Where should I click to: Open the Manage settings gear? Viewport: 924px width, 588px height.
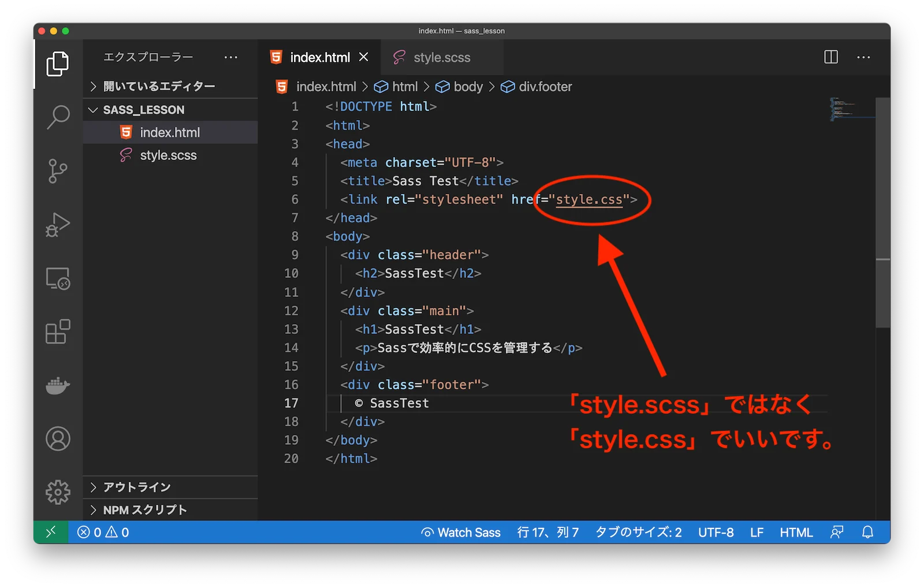point(57,492)
